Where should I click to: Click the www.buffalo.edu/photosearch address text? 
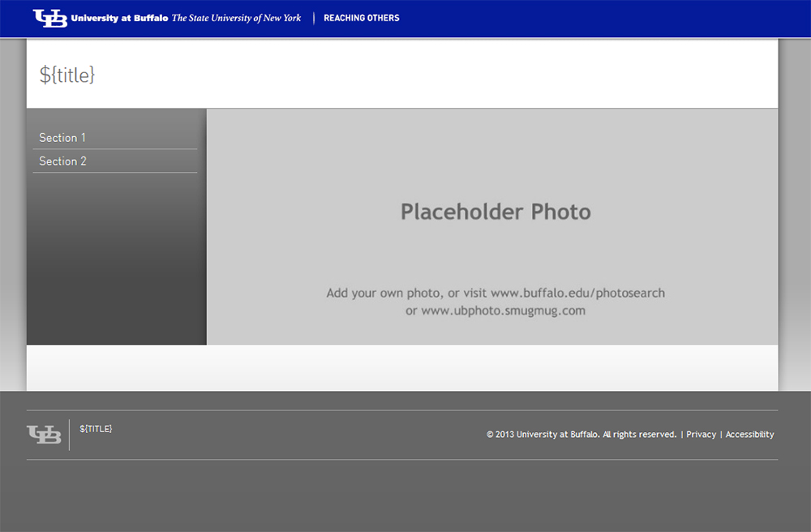577,293
